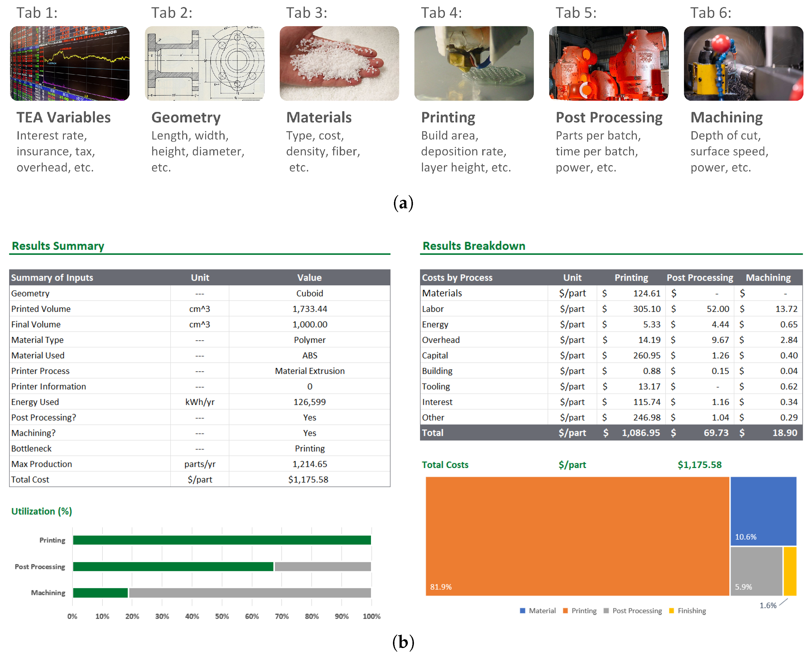Click the Material Extrusion value cell
Viewport: 812px width, 659px height.
click(x=309, y=371)
